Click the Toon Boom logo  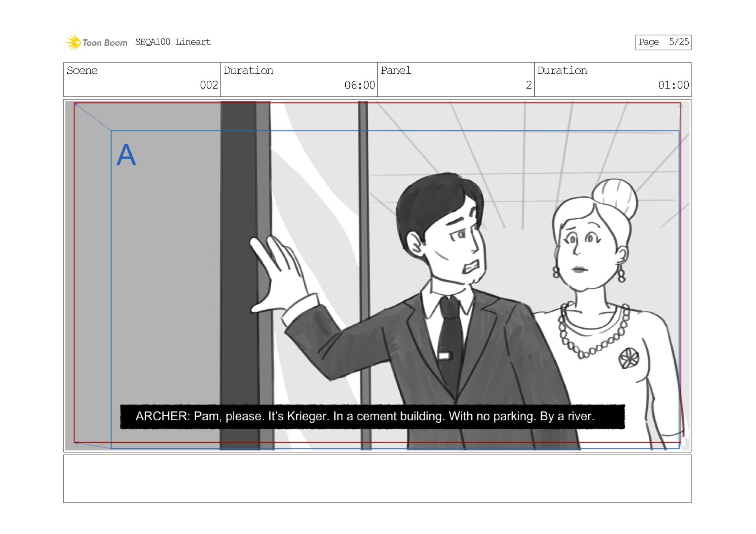(x=96, y=42)
